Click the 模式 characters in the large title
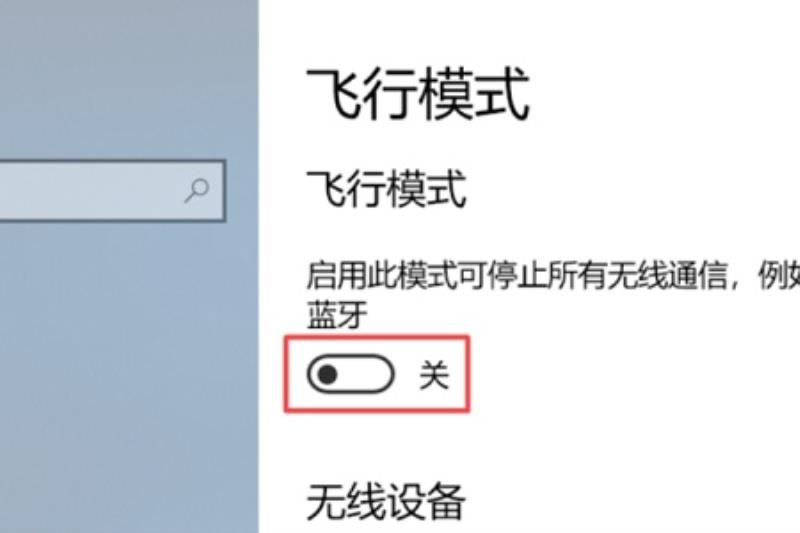Screen dimensions: 800x533 474,94
